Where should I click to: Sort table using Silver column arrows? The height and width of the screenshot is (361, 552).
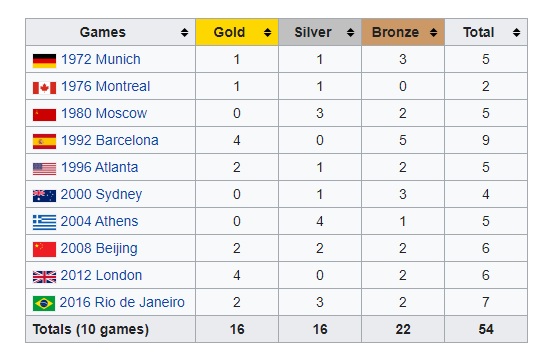coord(350,33)
